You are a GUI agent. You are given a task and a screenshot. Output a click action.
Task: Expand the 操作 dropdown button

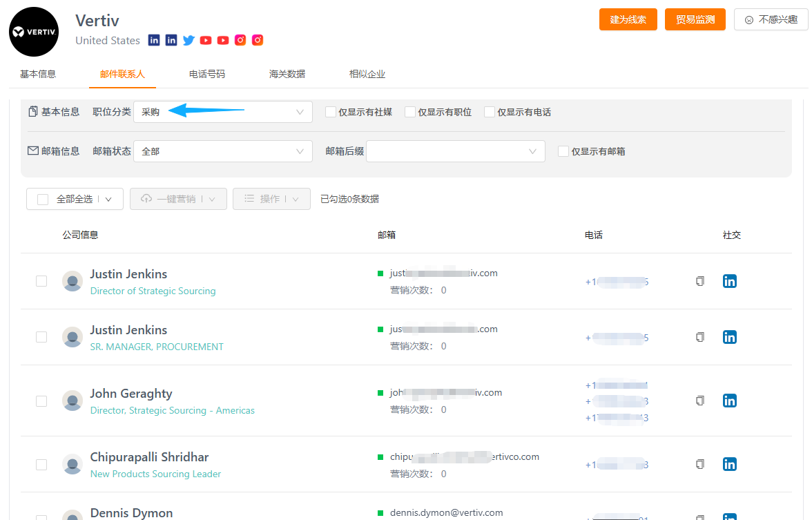[272, 199]
